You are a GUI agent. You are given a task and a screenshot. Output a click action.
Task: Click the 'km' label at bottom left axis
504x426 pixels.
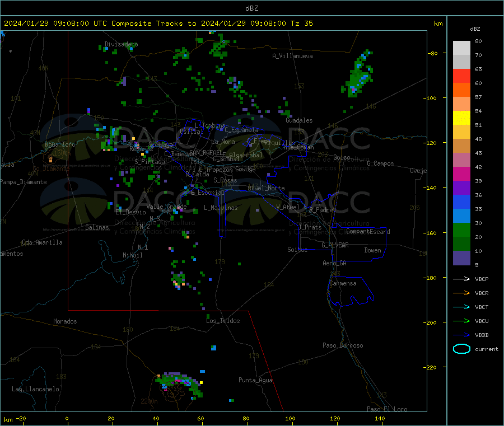pyautogui.click(x=8, y=420)
